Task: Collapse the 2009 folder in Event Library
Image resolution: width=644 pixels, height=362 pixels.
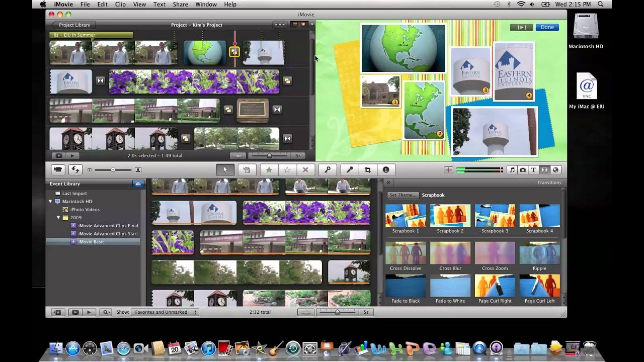Action: (x=58, y=218)
